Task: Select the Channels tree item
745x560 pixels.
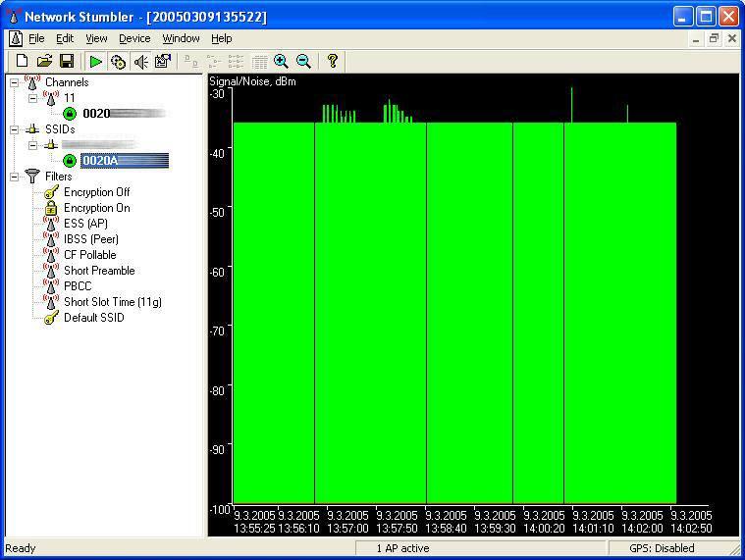Action: point(67,82)
